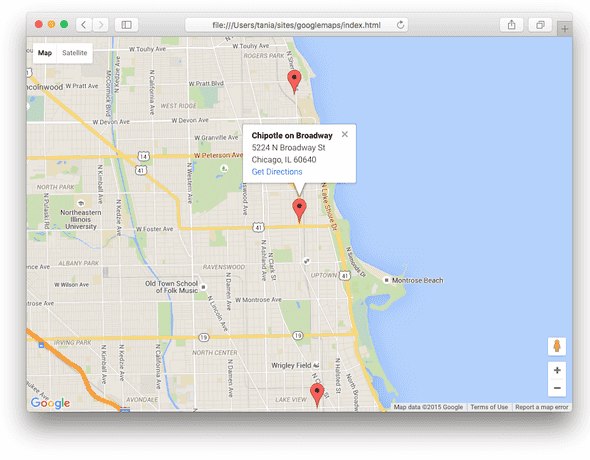
Task: Click the Route 19 shield near N Lincoln Ave
Action: [204, 337]
